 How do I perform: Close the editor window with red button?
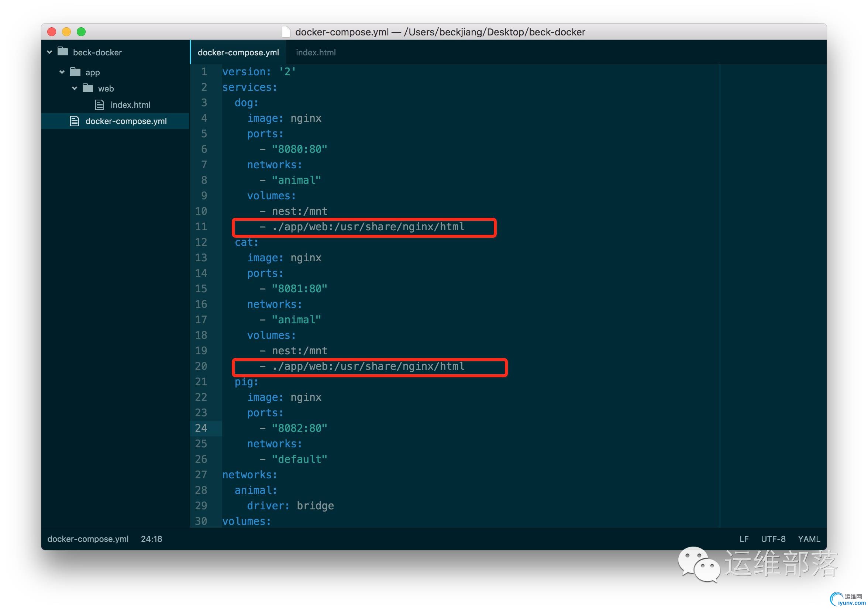52,32
